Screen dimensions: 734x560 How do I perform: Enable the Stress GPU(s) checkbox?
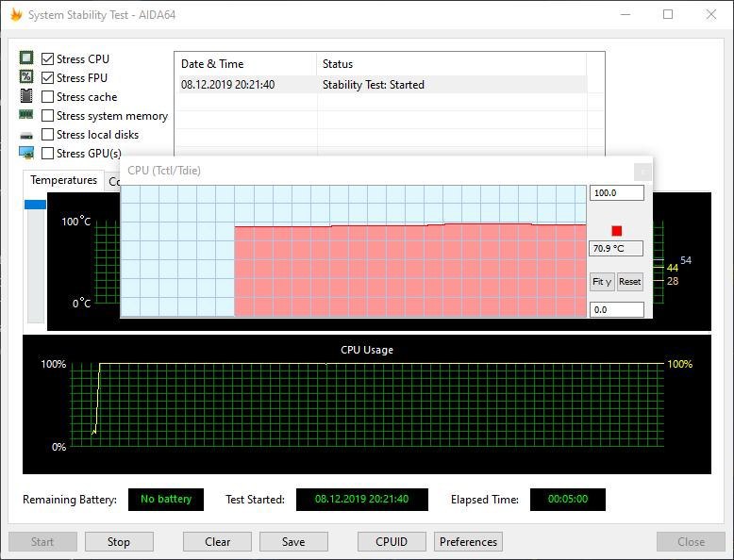point(47,153)
